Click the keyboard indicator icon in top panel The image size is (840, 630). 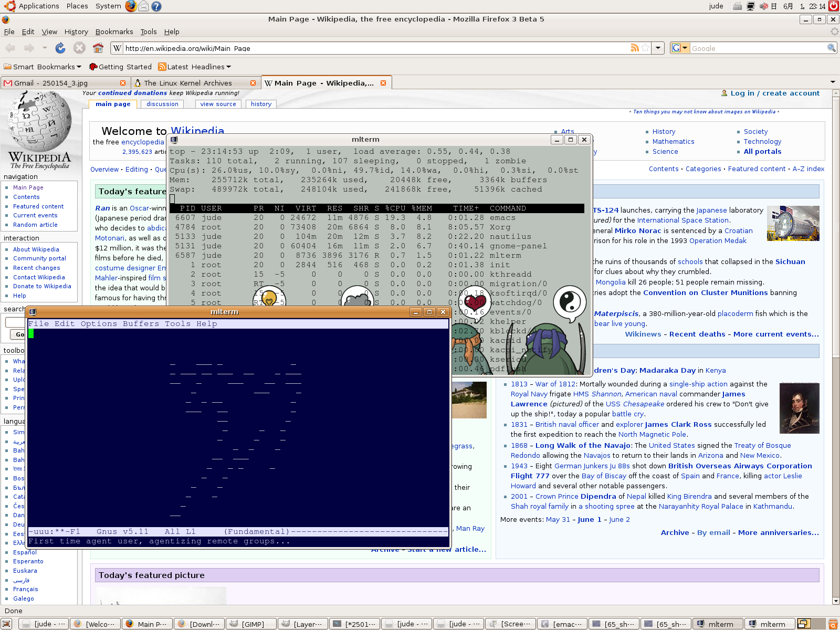click(738, 6)
